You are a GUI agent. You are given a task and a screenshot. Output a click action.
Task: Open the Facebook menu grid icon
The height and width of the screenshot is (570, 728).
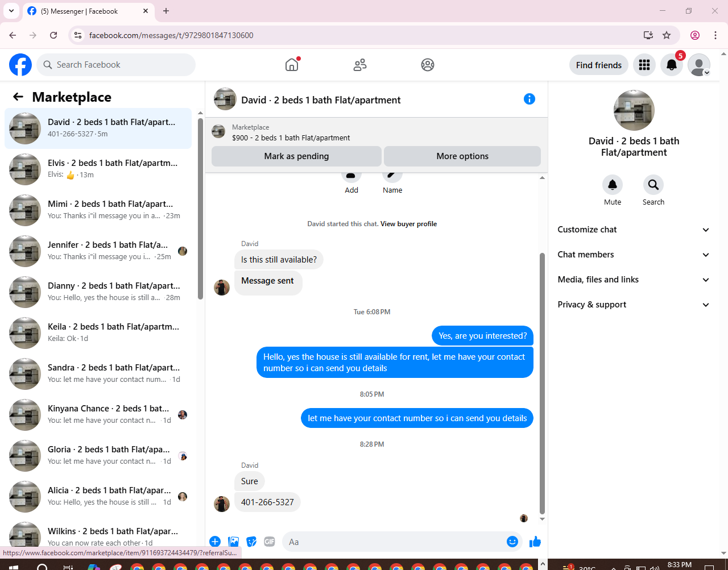tap(644, 65)
